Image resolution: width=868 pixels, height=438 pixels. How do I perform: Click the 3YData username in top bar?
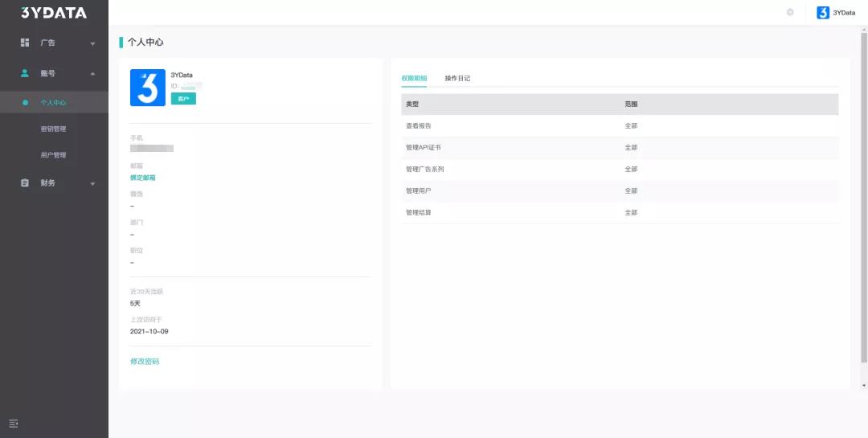click(844, 13)
